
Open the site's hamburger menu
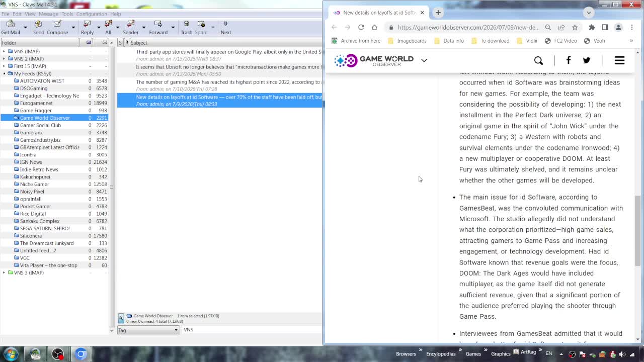(x=619, y=60)
